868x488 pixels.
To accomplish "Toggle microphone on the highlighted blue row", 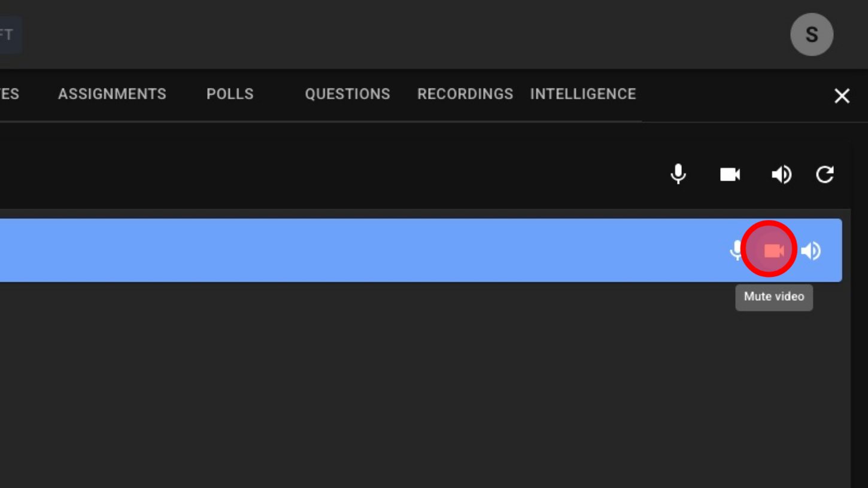I will pyautogui.click(x=736, y=251).
